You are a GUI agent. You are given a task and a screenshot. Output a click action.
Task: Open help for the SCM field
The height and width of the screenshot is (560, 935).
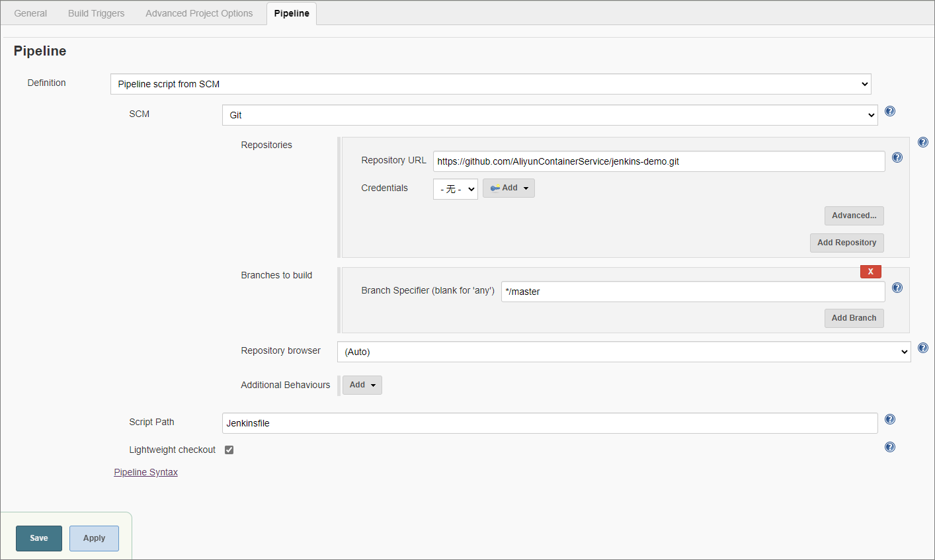coord(890,111)
